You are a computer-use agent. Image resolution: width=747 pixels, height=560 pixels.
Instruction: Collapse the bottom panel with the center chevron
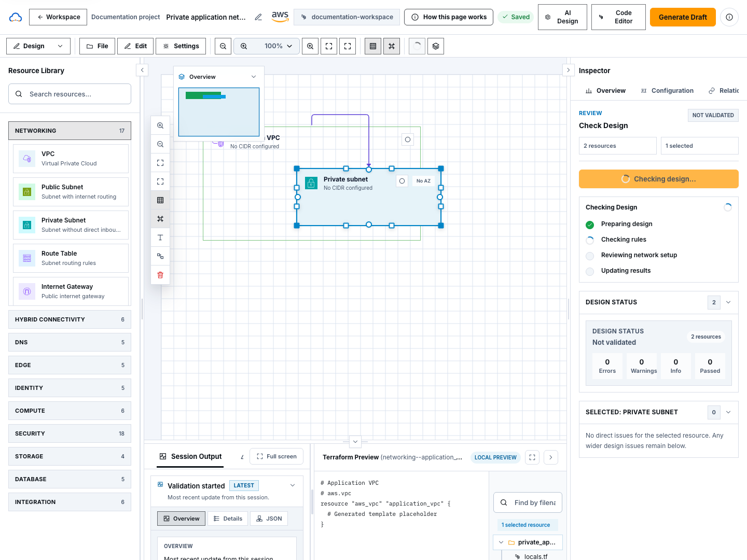pyautogui.click(x=355, y=442)
